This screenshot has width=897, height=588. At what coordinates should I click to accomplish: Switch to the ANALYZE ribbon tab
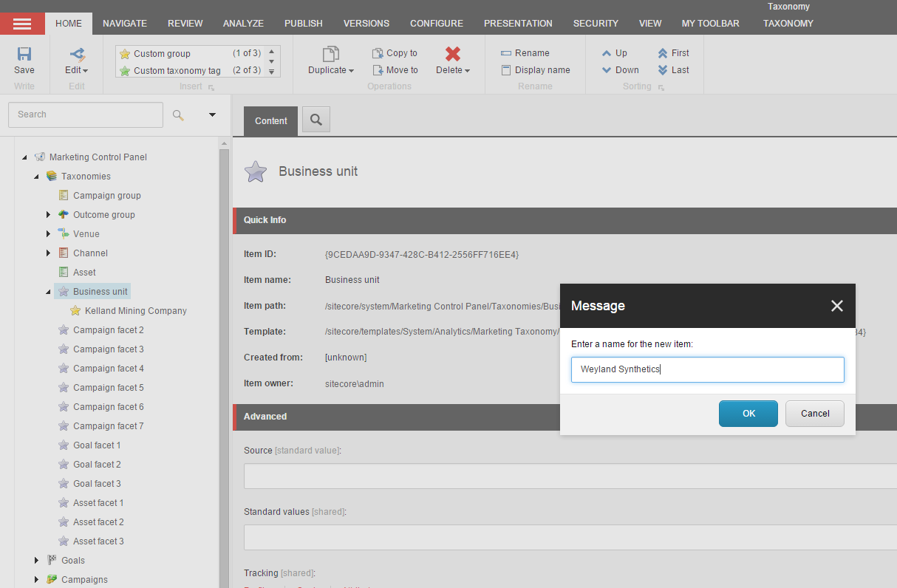(243, 24)
